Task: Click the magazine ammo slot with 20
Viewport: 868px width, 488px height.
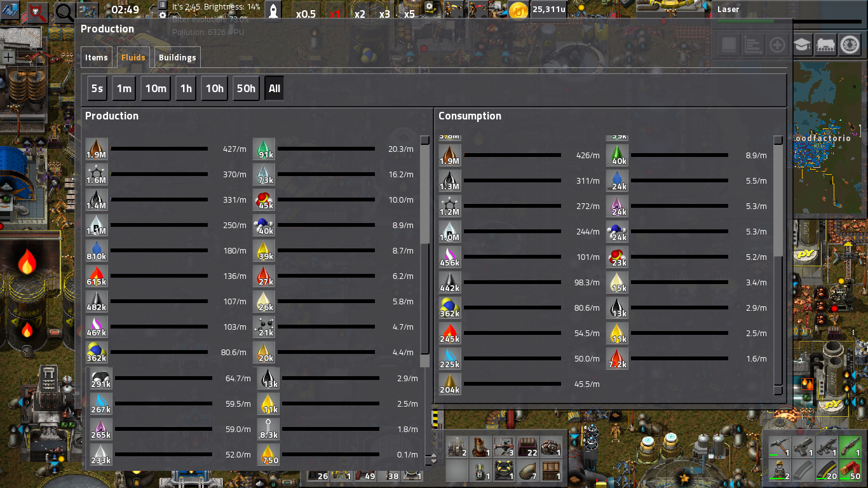Action: [827, 470]
